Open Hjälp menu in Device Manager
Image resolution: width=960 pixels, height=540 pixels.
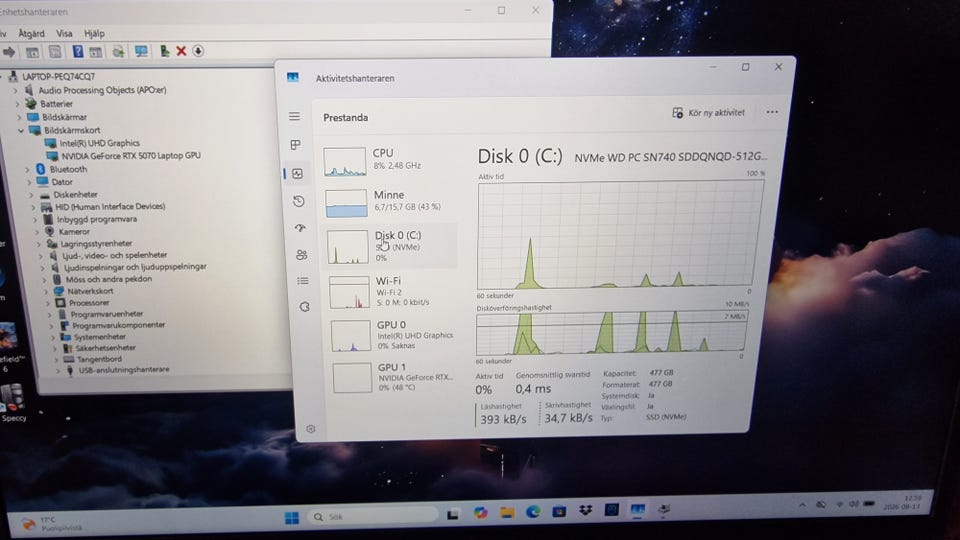pos(94,34)
